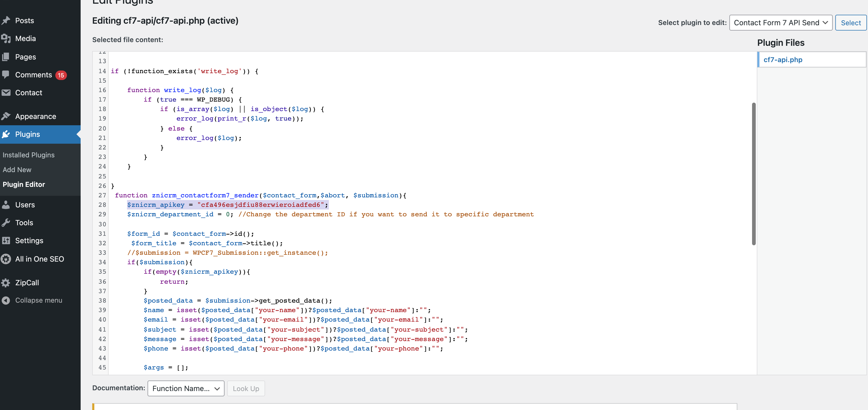Click the Contact envelope icon
The width and height of the screenshot is (868, 410).
6,93
